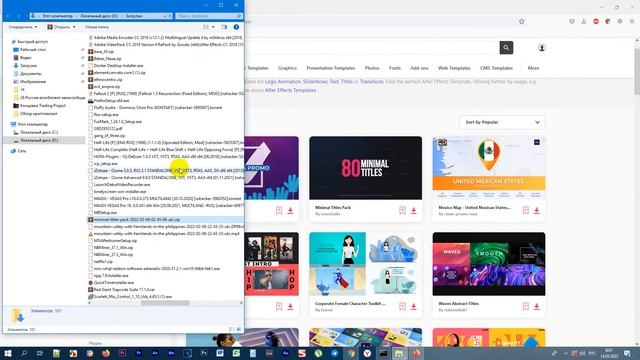Open the user account icon on the website

542,48
